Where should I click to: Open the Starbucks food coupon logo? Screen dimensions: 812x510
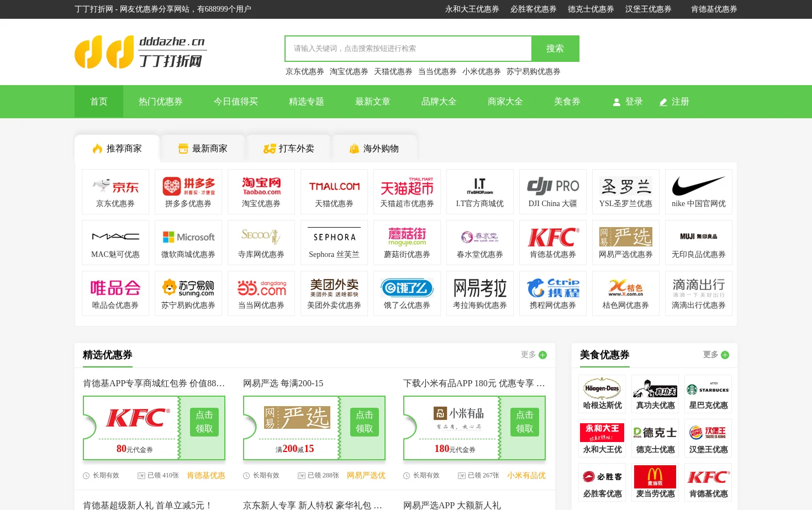[708, 388]
